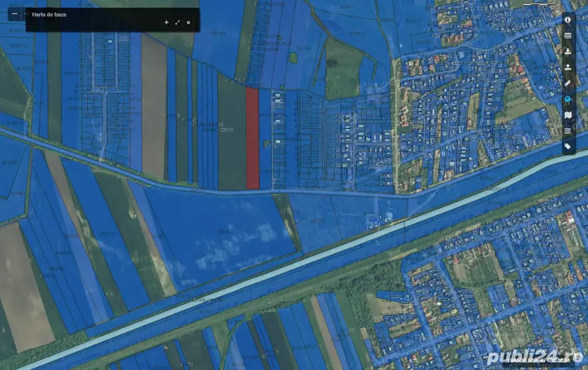
Task: Click the plus button in Harta de baza panel
Action: [x=166, y=22]
